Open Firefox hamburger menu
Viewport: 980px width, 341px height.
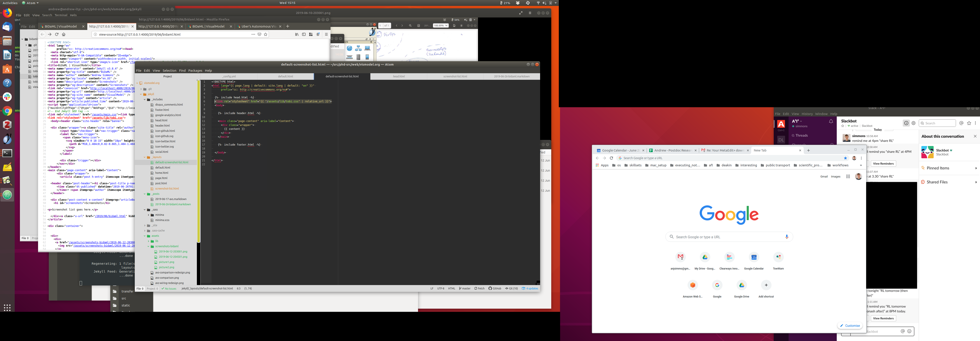tap(326, 34)
